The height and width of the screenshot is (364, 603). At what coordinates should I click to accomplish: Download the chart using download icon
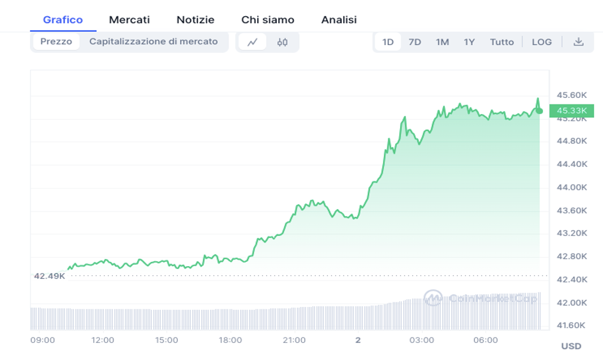coord(578,42)
